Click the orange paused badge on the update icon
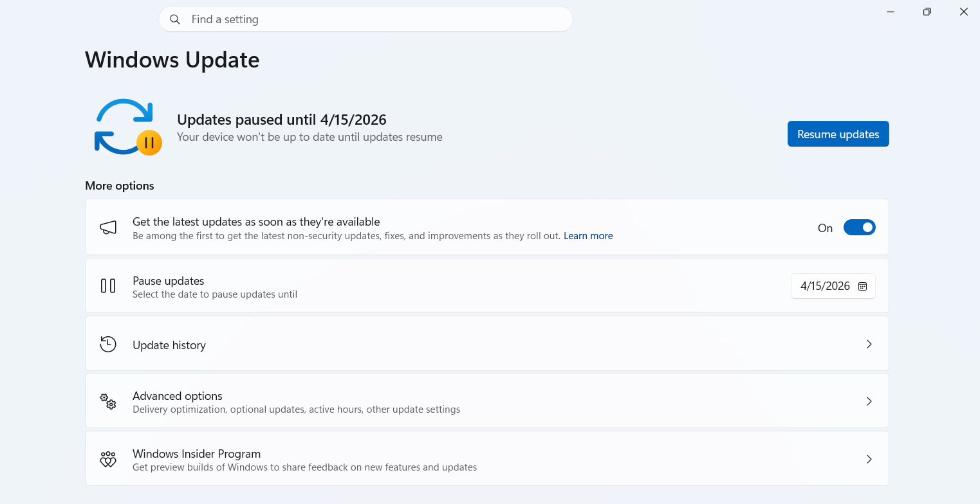980x504 pixels. click(149, 143)
